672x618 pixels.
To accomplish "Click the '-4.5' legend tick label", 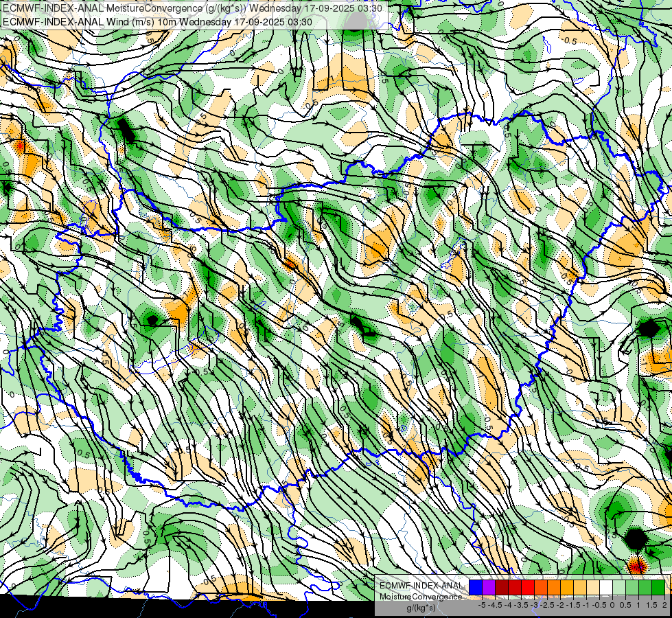I will (x=495, y=605).
